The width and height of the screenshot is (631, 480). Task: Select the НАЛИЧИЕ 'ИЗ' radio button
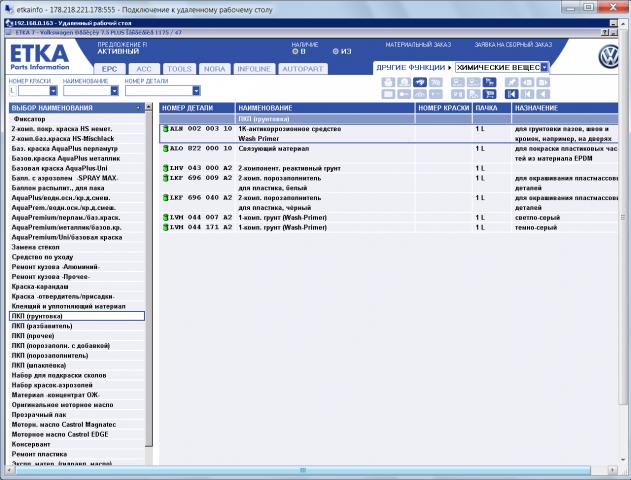[x=336, y=52]
